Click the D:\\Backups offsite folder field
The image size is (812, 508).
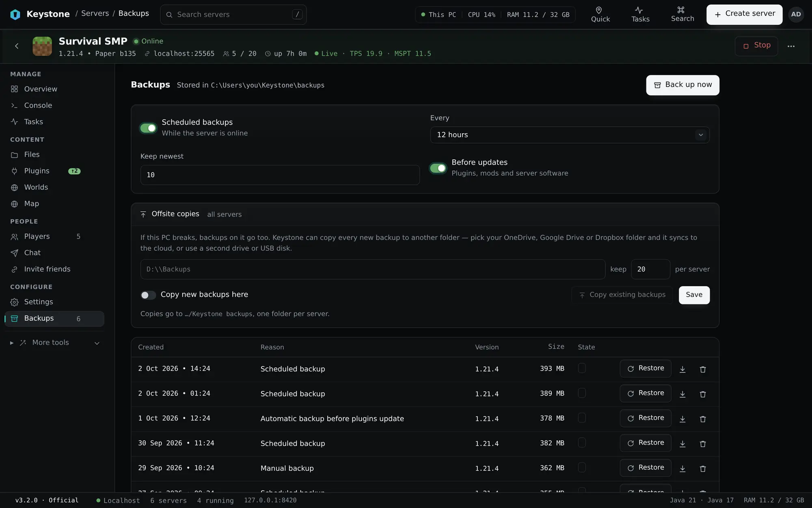(x=372, y=269)
